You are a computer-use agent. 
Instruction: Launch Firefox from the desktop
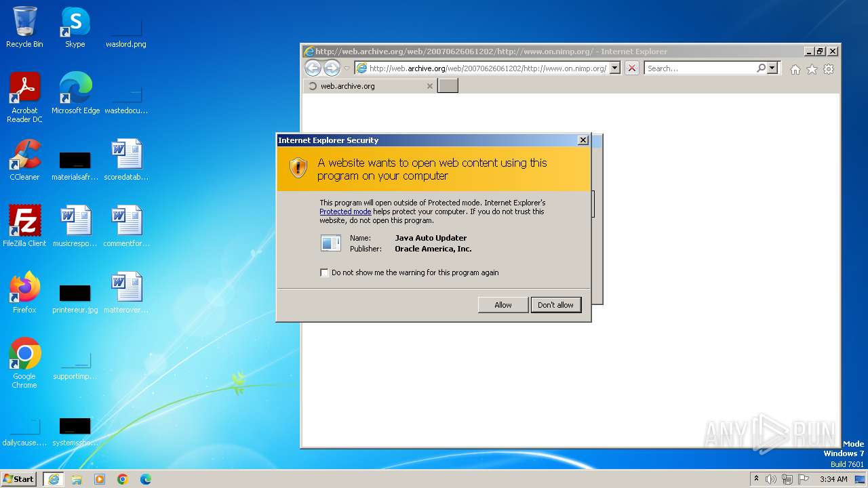pyautogui.click(x=24, y=293)
